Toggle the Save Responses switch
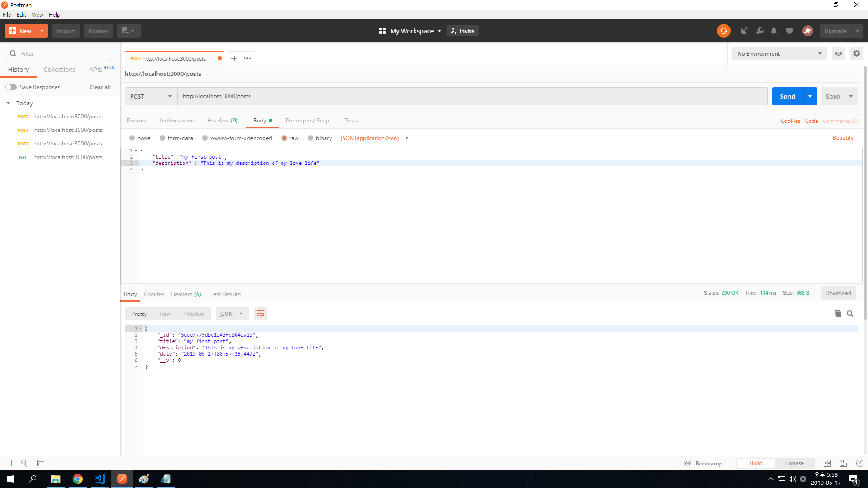This screenshot has width=868, height=488. click(x=11, y=87)
